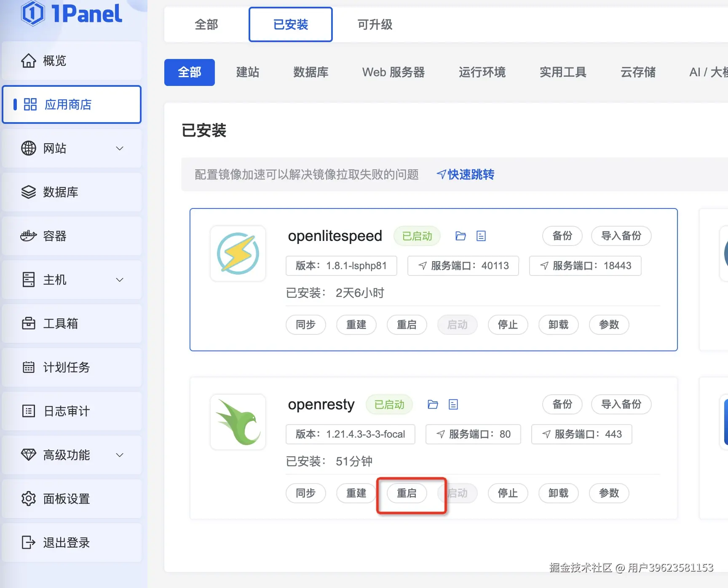Open openlitespeed log document icon
The width and height of the screenshot is (728, 588).
point(481,236)
